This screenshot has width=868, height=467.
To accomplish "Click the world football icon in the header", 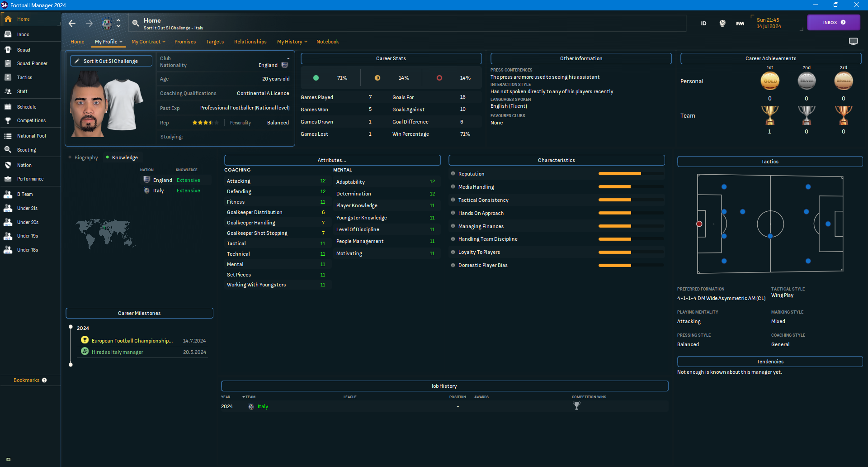I will (x=722, y=24).
